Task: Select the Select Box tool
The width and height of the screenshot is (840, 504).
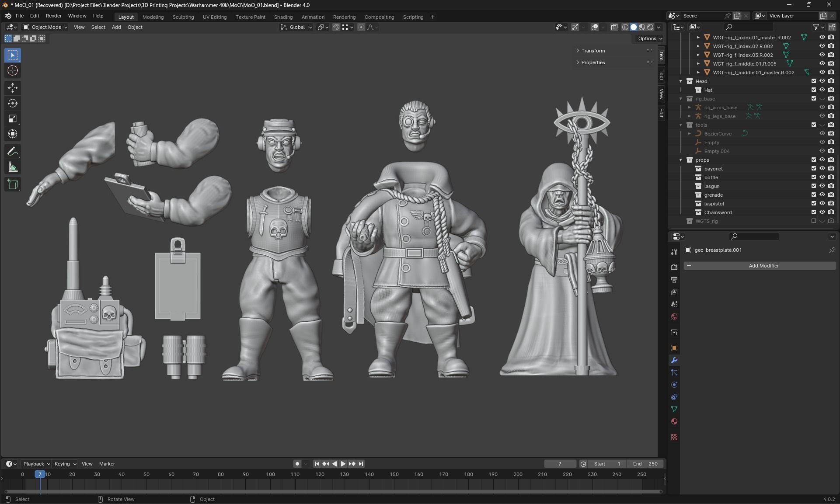Action: tap(13, 55)
